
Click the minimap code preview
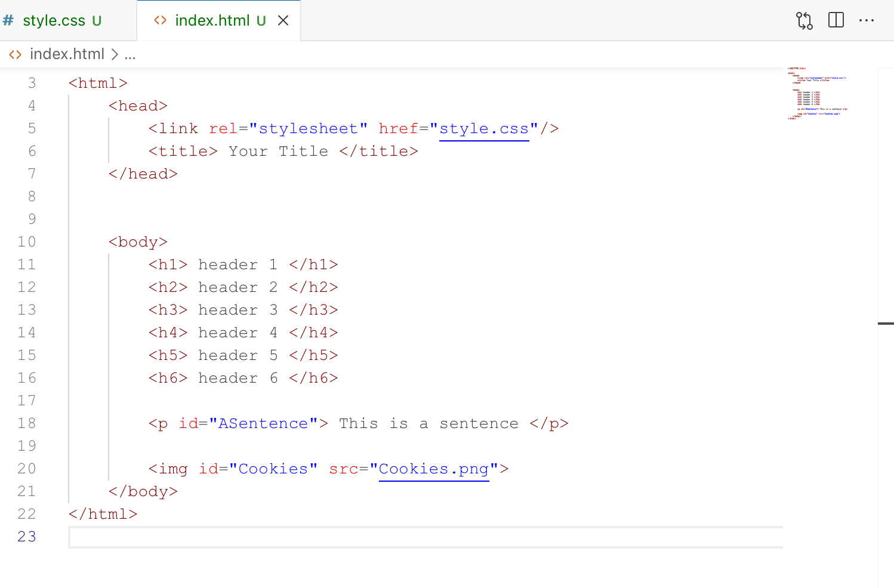[817, 94]
